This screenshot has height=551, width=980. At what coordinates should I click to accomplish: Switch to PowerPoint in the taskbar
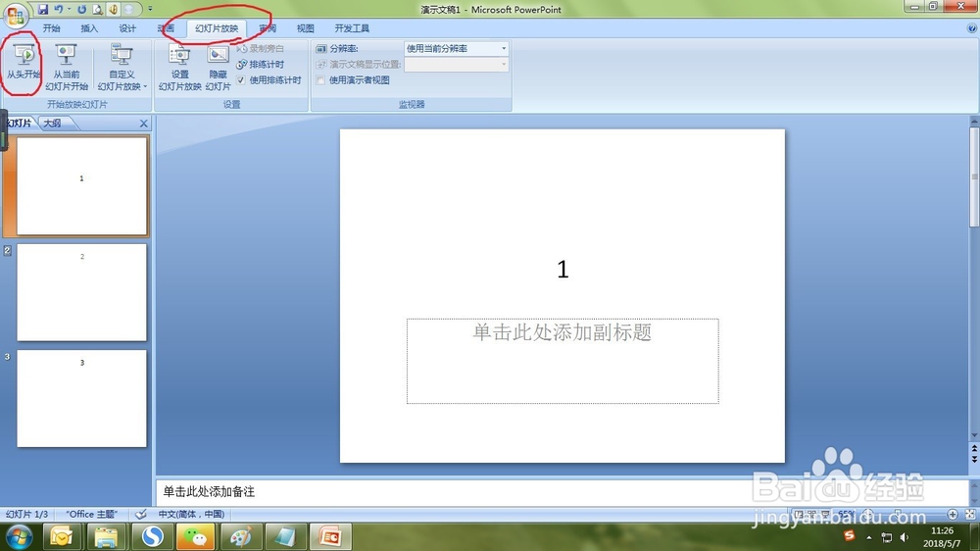pos(330,536)
